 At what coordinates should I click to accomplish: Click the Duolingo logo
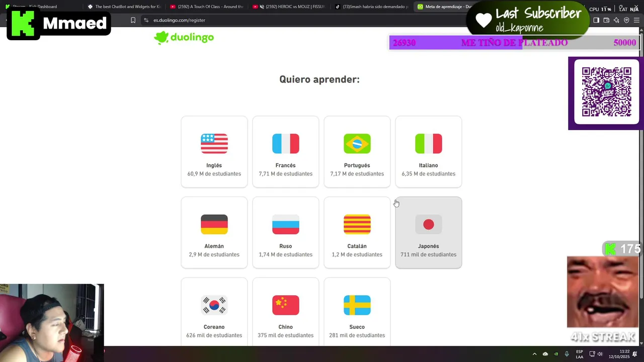(184, 38)
